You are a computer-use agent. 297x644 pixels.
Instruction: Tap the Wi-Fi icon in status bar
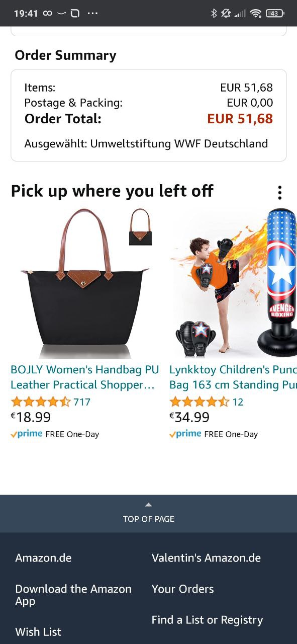tap(256, 14)
